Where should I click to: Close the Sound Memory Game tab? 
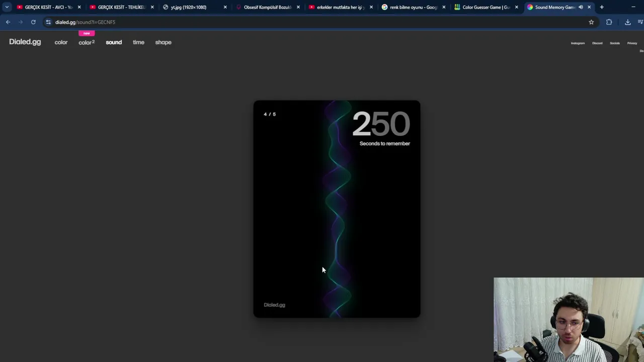(589, 7)
